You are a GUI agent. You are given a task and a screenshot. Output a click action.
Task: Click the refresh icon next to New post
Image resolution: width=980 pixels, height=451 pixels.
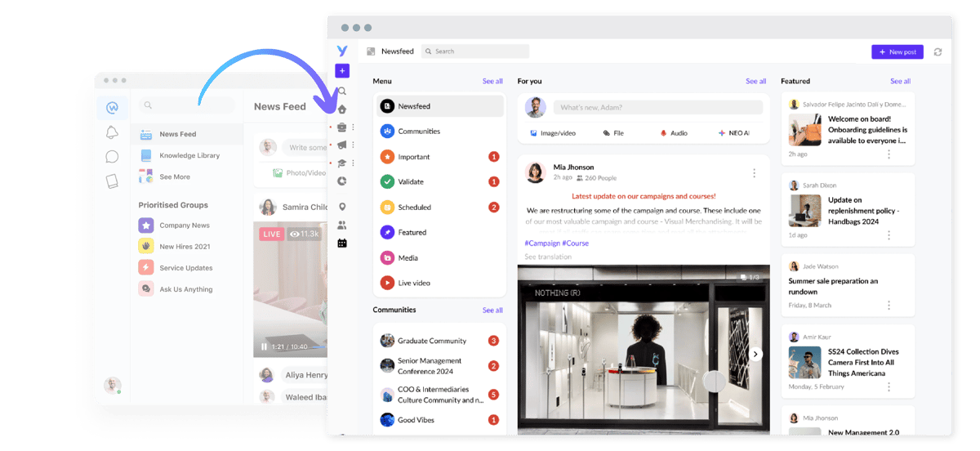938,51
